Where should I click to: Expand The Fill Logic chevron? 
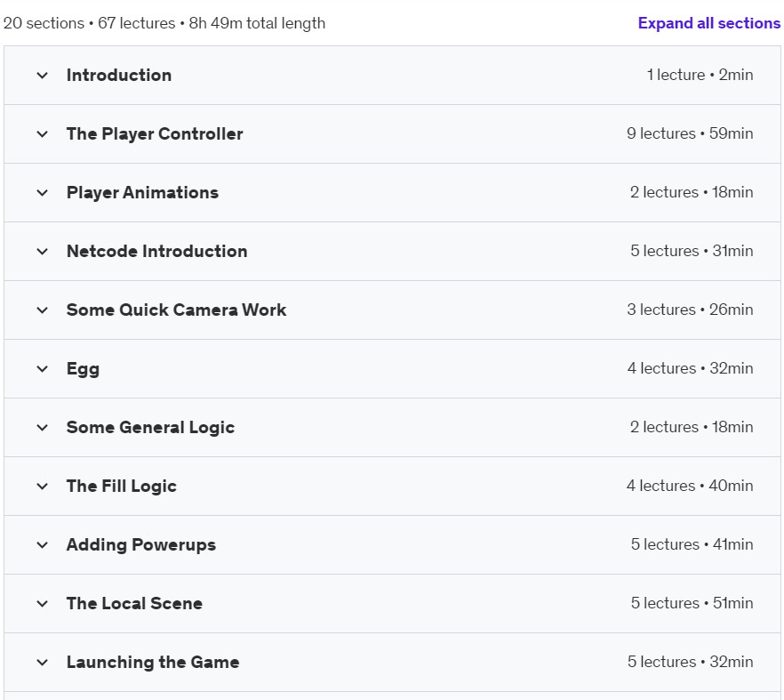(x=43, y=486)
